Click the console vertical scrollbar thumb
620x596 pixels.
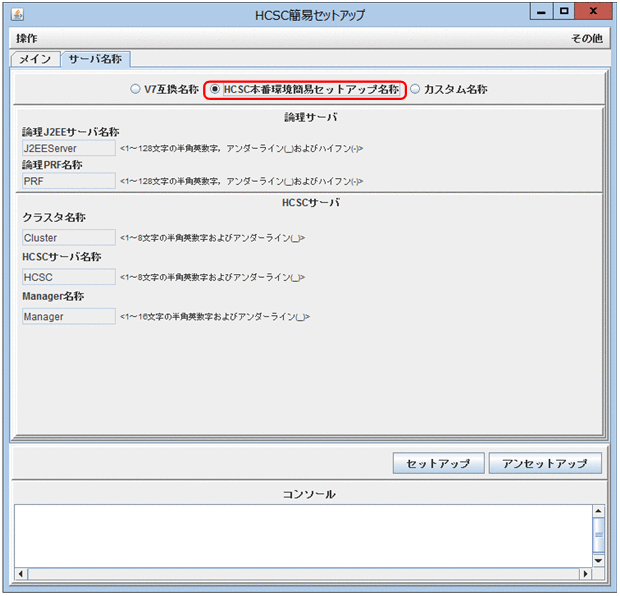[x=599, y=535]
